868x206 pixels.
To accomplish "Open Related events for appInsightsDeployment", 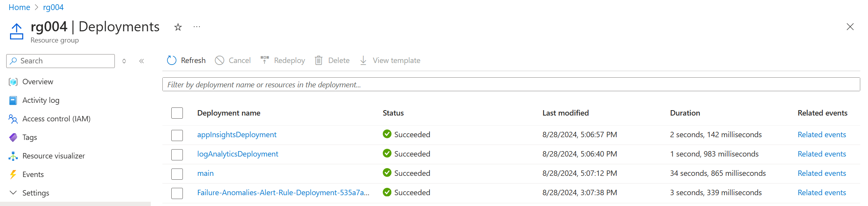I will click(x=822, y=134).
